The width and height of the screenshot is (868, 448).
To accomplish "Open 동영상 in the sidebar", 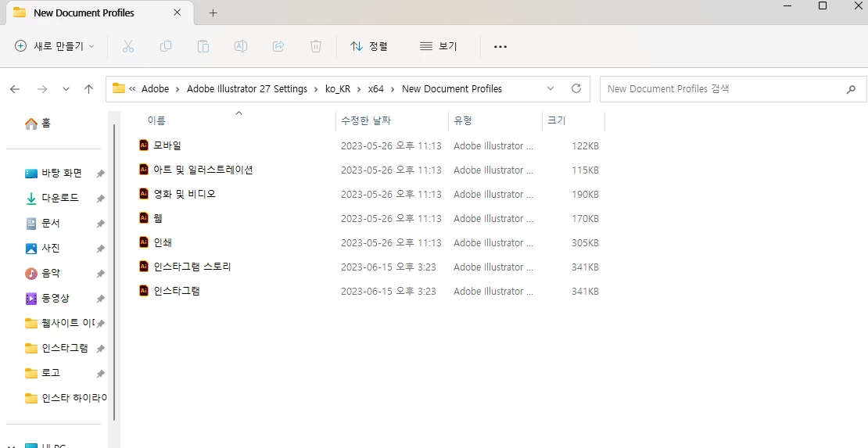I will point(48,298).
